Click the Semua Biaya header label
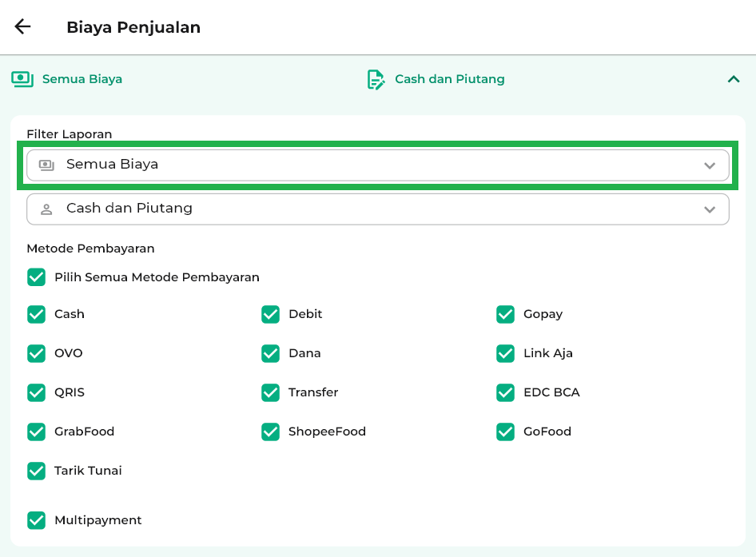This screenshot has height=557, width=756. coord(82,79)
